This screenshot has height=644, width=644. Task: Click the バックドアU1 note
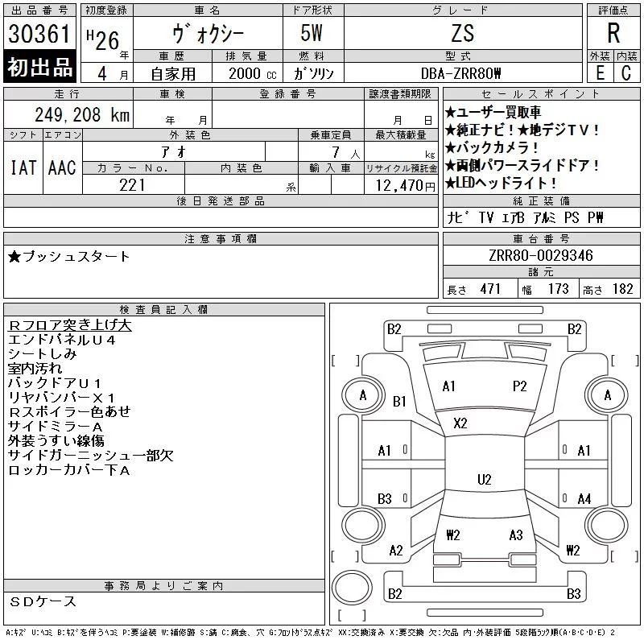(54, 383)
